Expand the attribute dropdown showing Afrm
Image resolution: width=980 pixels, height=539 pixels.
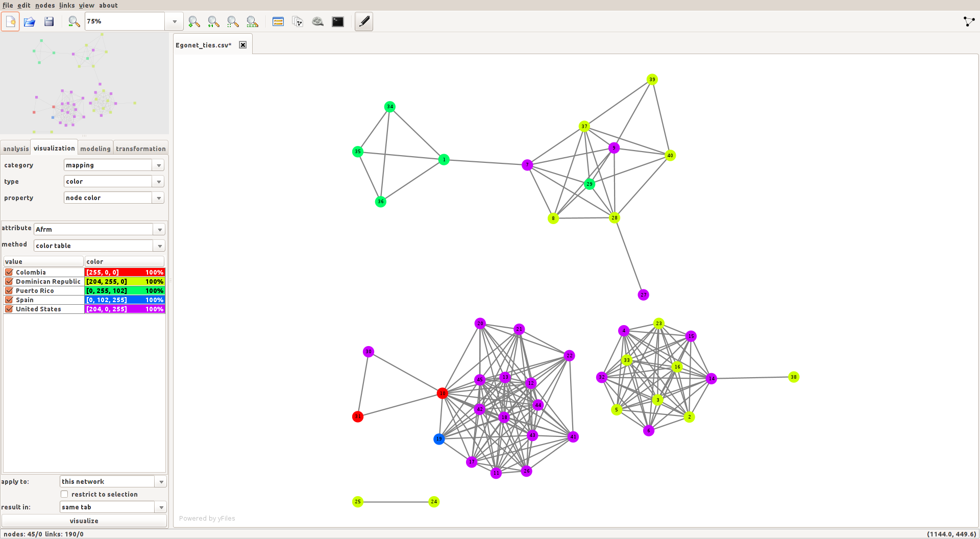[x=159, y=230]
